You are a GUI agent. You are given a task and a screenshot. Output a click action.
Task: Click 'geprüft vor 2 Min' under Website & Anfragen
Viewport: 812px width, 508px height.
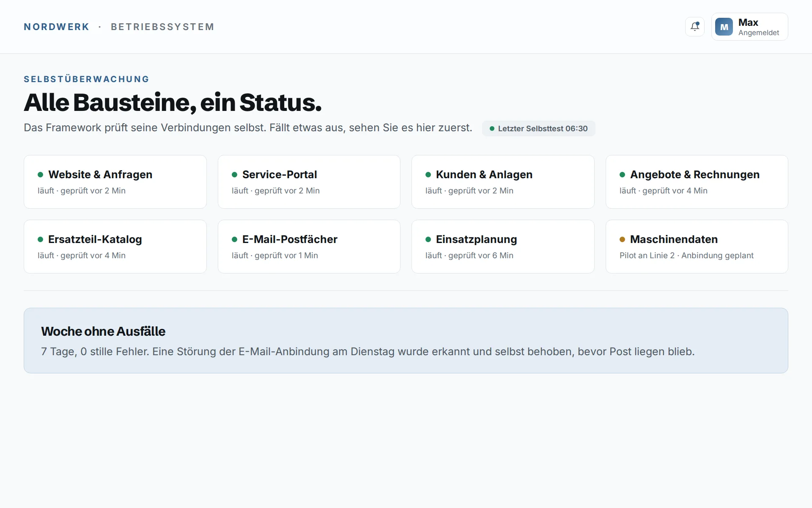(x=93, y=190)
